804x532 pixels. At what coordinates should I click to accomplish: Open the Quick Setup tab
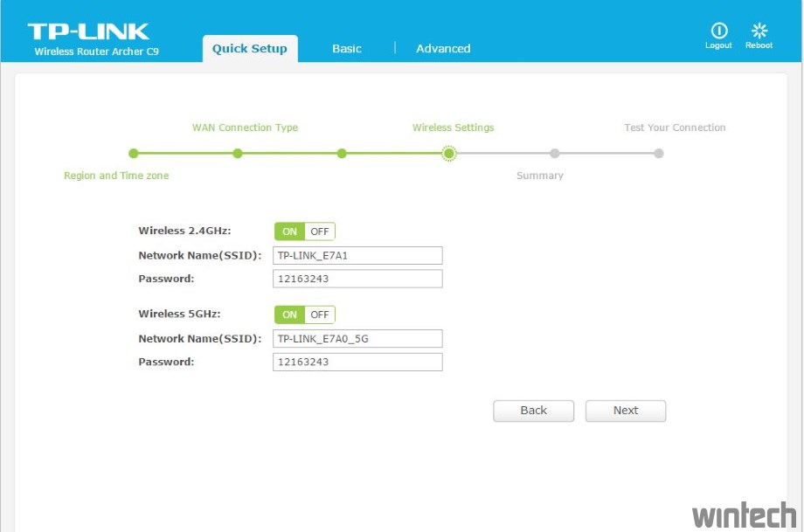(x=250, y=49)
